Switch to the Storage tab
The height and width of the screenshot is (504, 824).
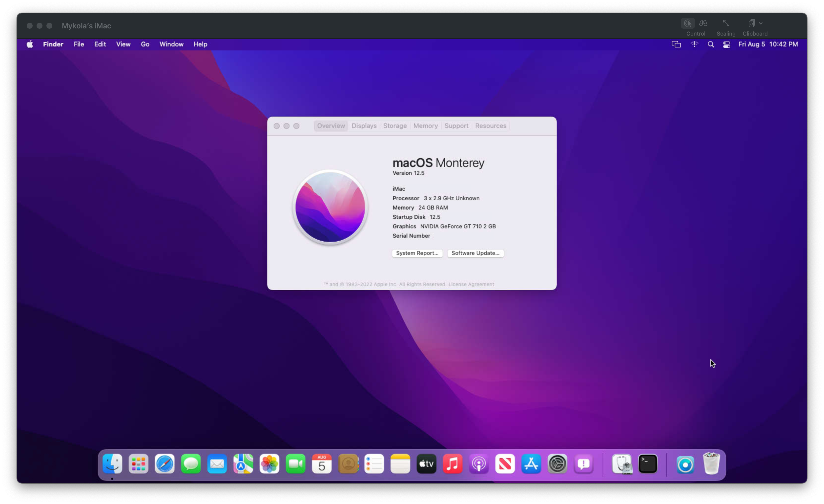coord(395,126)
